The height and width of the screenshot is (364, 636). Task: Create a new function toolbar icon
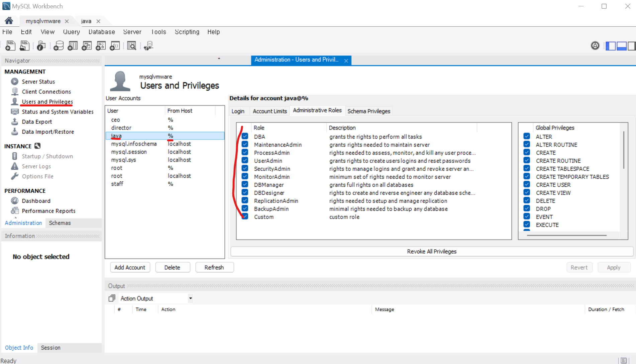point(115,46)
